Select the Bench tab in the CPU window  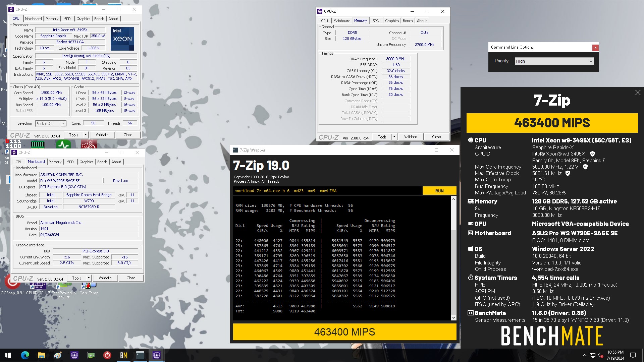pyautogui.click(x=99, y=19)
